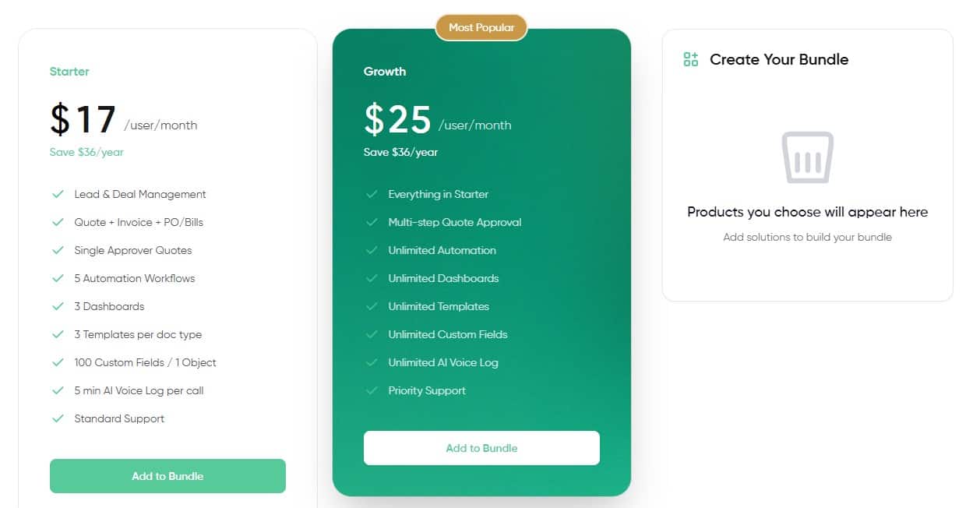
Task: Select the Most Popular badge
Action: [x=481, y=26]
